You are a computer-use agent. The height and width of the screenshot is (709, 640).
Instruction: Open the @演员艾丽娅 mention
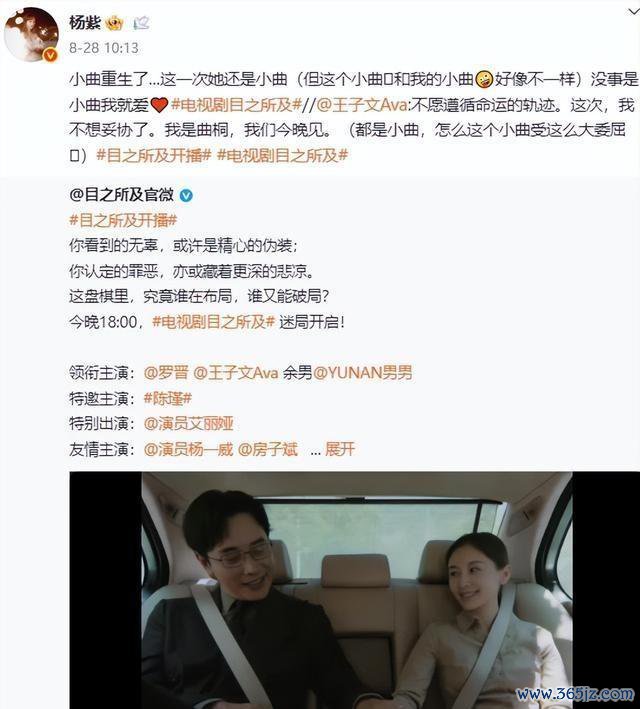click(x=188, y=423)
